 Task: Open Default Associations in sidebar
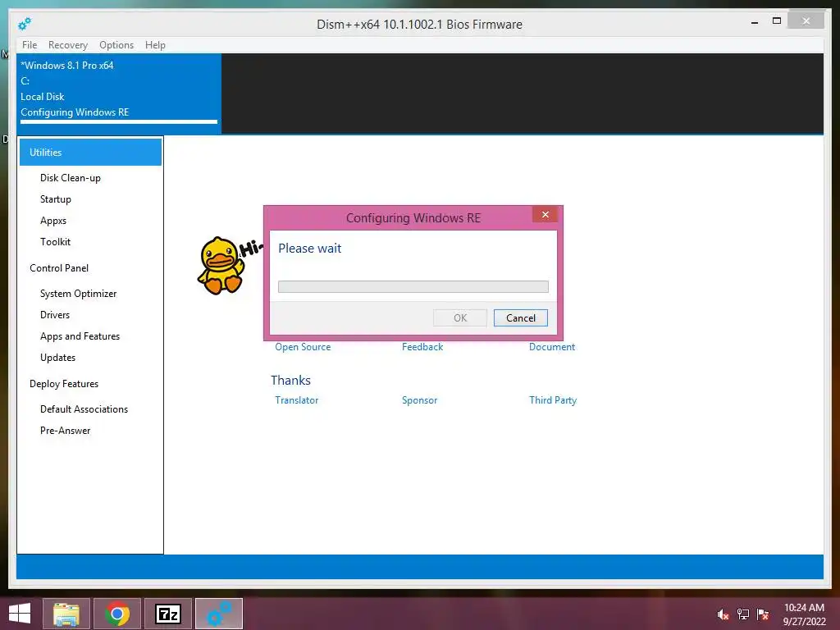(x=84, y=409)
